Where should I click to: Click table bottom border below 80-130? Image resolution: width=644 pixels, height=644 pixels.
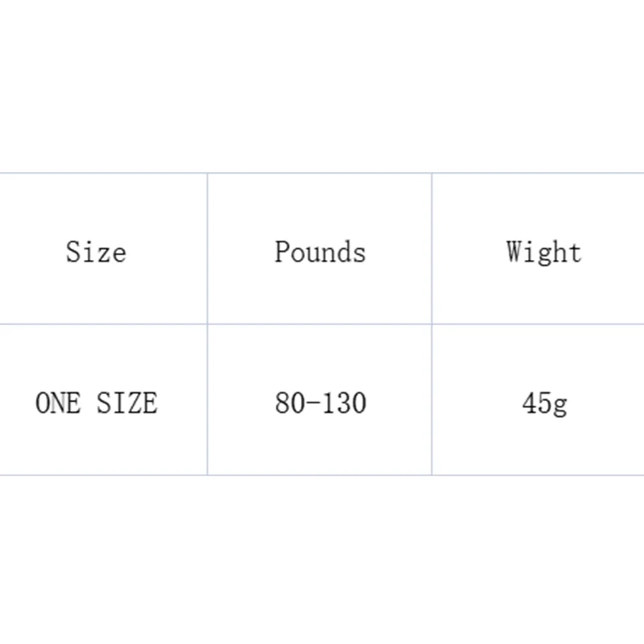click(320, 475)
